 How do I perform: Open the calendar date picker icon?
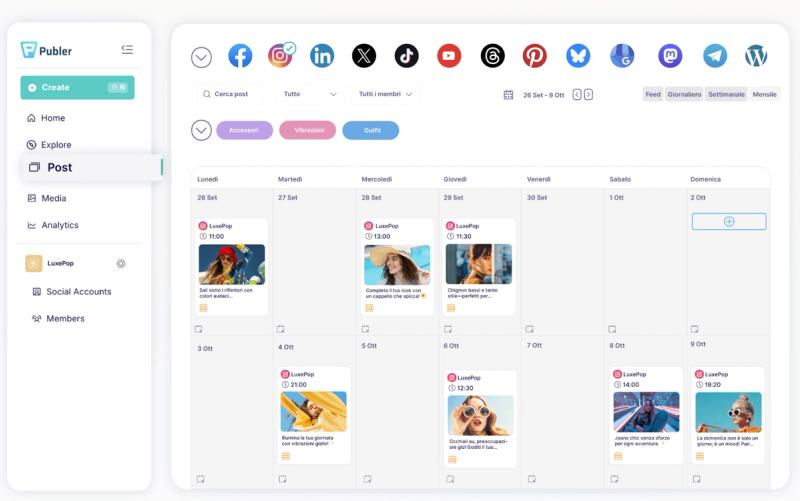click(508, 94)
